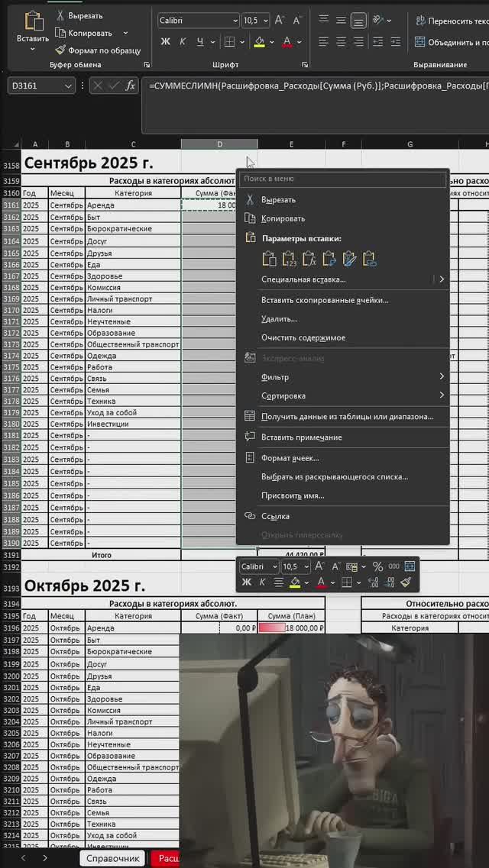Open the name box D3161 dropdown
The height and width of the screenshot is (868, 489).
[x=69, y=86]
